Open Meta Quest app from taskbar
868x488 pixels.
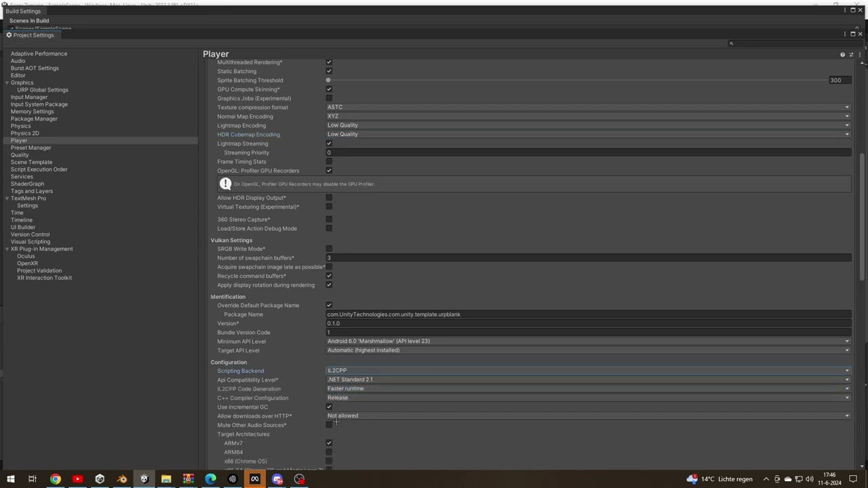(x=255, y=479)
